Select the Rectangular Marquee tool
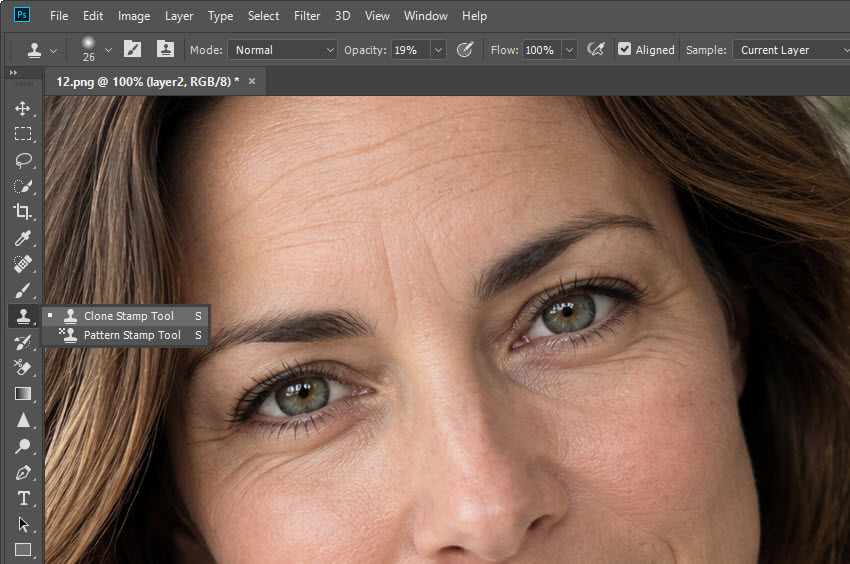 coord(22,134)
